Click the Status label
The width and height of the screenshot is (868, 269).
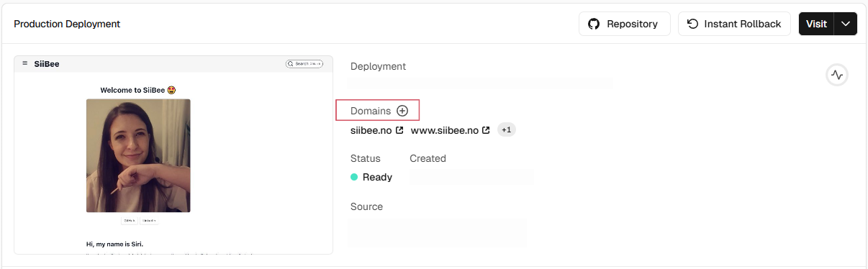[x=365, y=158]
